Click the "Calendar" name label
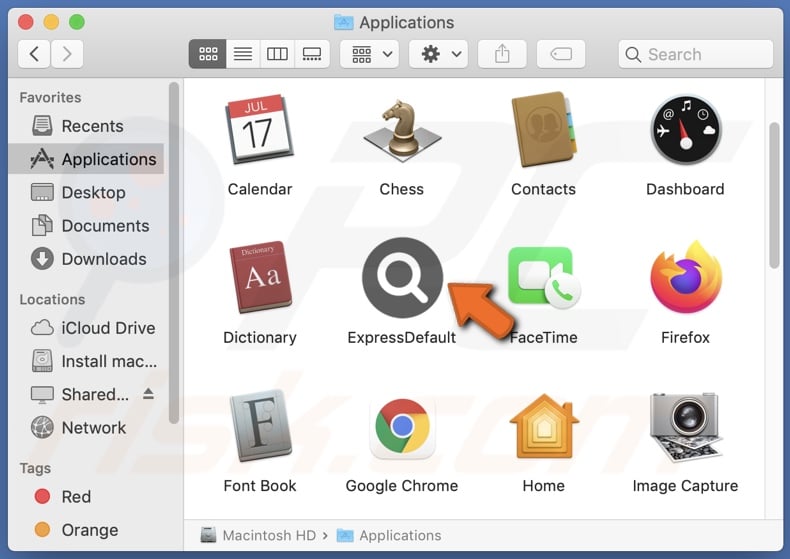Screen dimensions: 790x559 pos(260,189)
